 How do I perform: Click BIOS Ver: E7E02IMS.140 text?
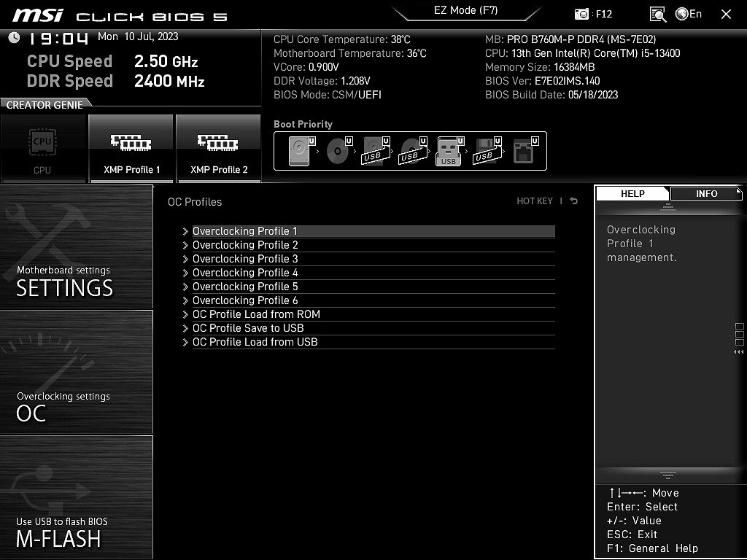(x=542, y=81)
